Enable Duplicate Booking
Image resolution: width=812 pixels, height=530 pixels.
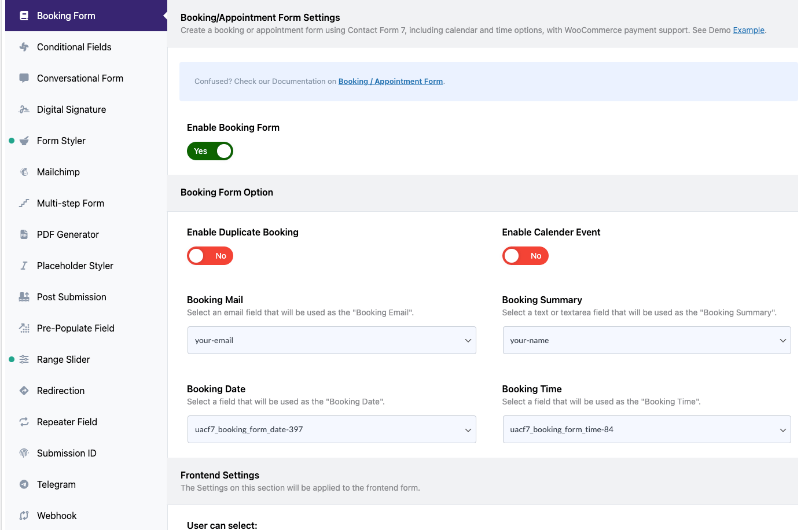coord(210,256)
